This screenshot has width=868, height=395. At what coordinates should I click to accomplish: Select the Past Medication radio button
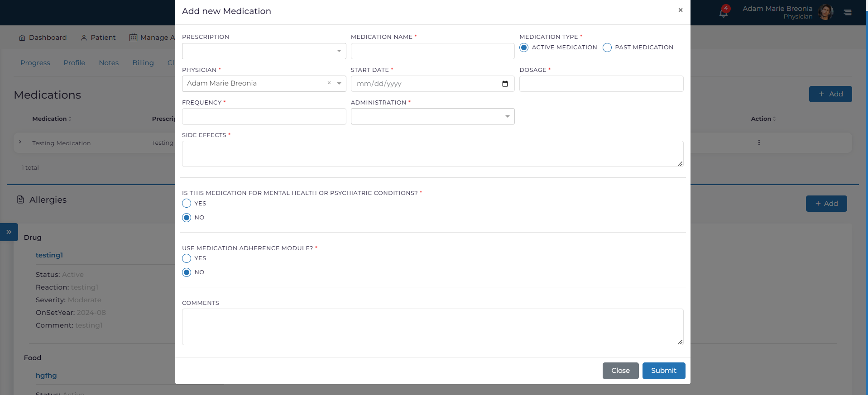click(x=607, y=48)
